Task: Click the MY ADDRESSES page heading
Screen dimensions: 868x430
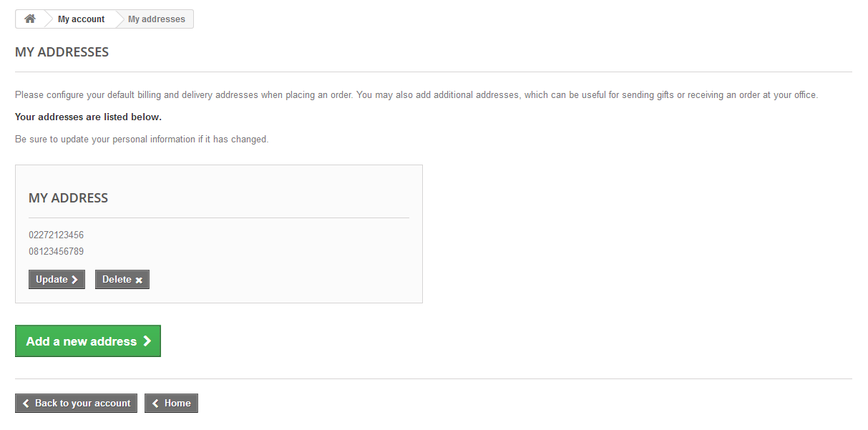Action: pyautogui.click(x=62, y=52)
